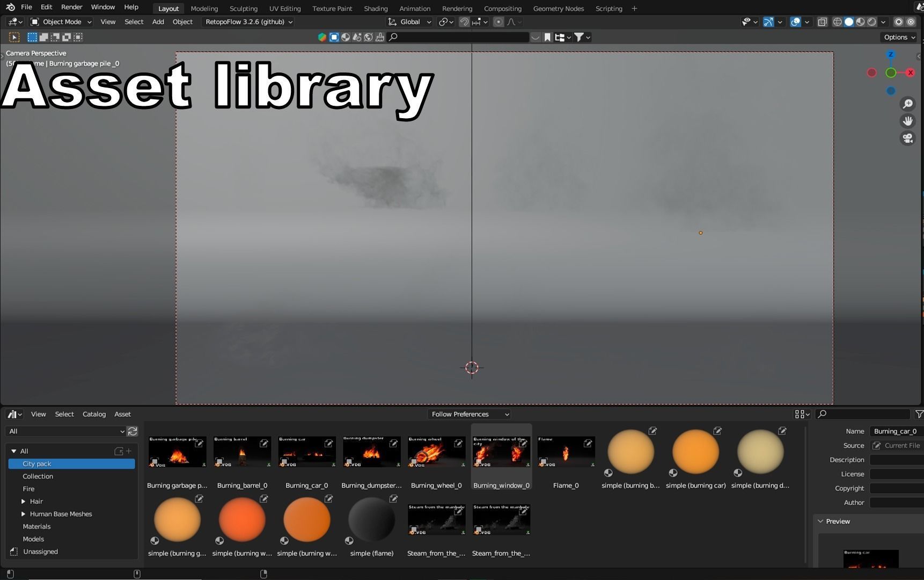The image size is (924, 580).
Task: Click the asset browser search field
Action: coord(862,414)
